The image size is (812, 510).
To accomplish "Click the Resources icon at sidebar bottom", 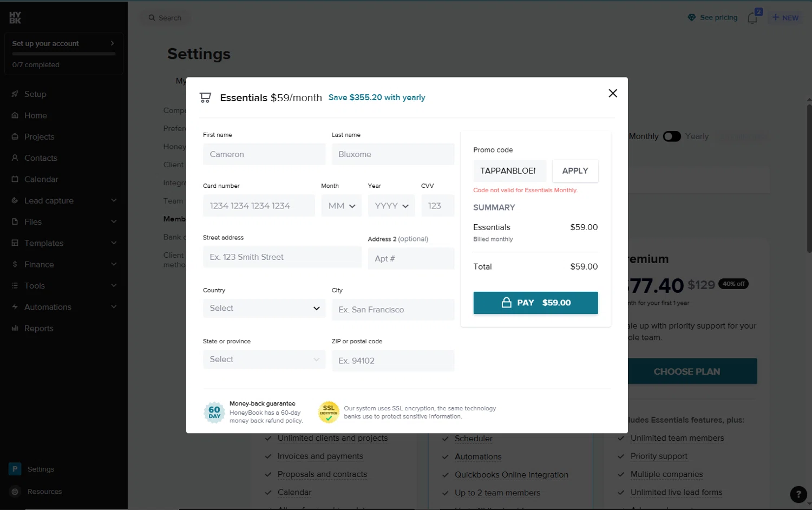I will (x=15, y=492).
